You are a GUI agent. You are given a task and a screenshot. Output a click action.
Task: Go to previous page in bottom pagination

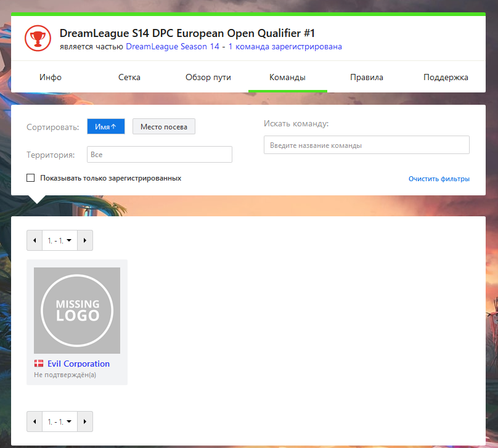pos(35,422)
